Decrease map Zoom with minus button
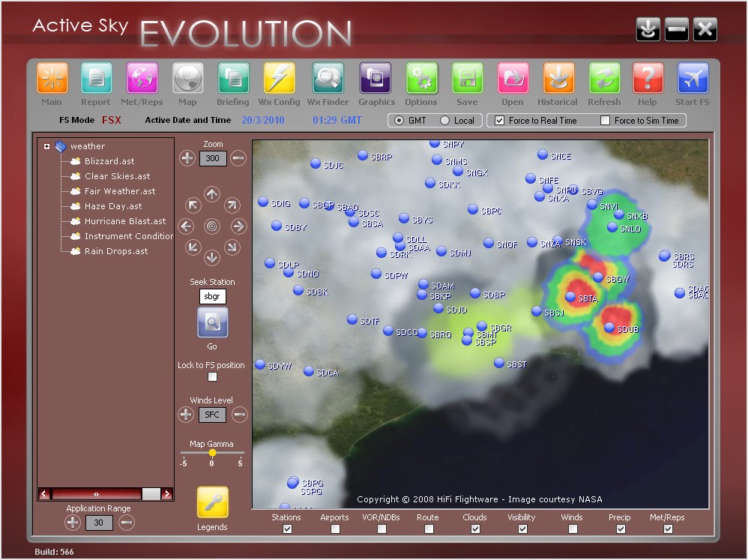Viewport: 748px width, 560px height. click(238, 158)
